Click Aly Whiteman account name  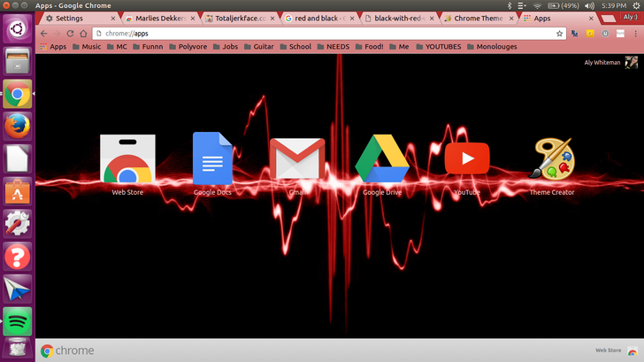(x=602, y=63)
